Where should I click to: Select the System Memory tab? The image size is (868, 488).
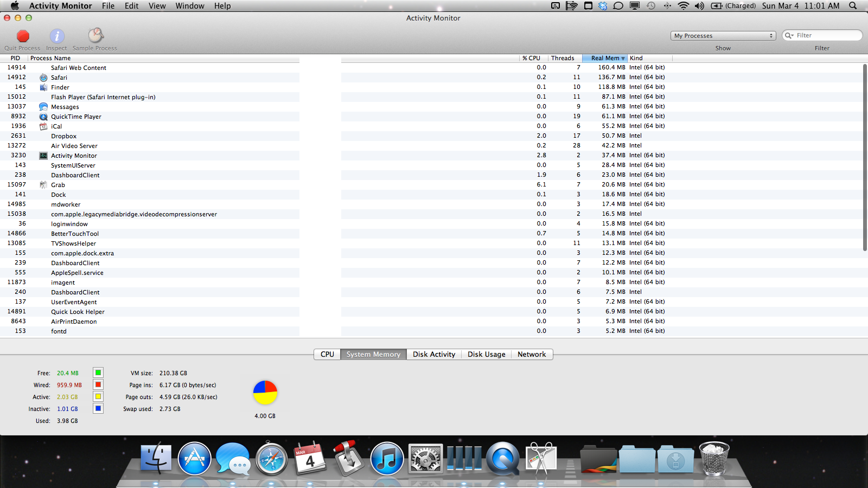[373, 354]
